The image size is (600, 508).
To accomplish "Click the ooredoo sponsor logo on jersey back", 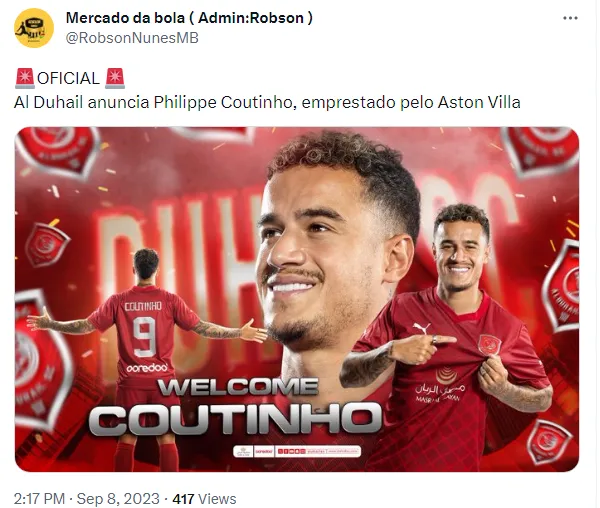I will [x=147, y=368].
